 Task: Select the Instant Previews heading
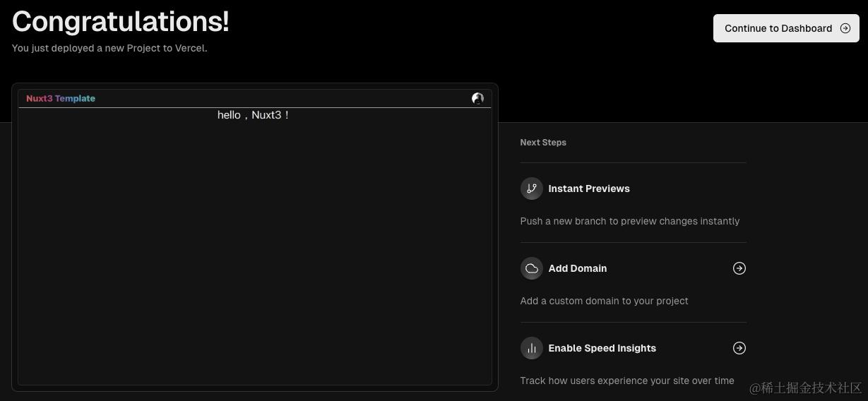[x=589, y=188]
